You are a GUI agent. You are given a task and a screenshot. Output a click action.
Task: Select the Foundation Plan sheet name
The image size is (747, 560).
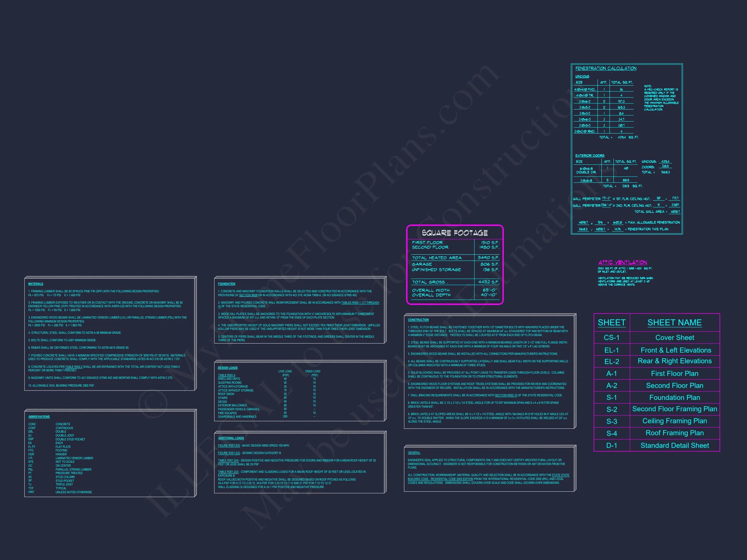[674, 397]
